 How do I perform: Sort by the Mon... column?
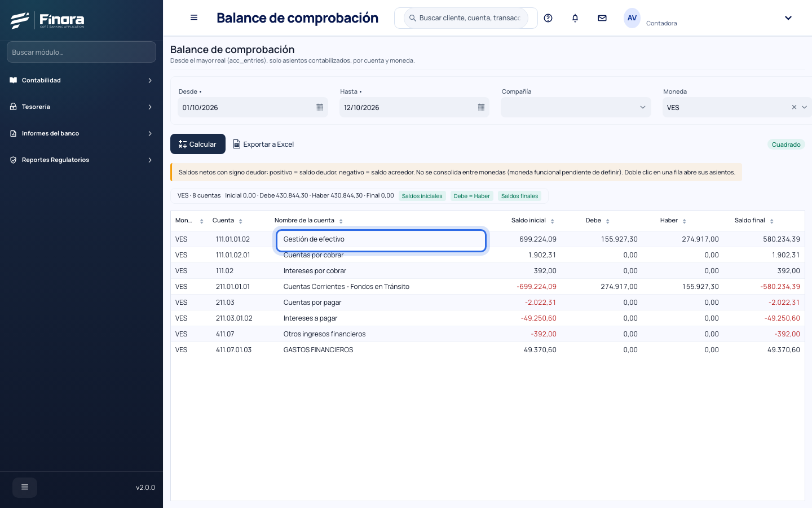tap(201, 221)
